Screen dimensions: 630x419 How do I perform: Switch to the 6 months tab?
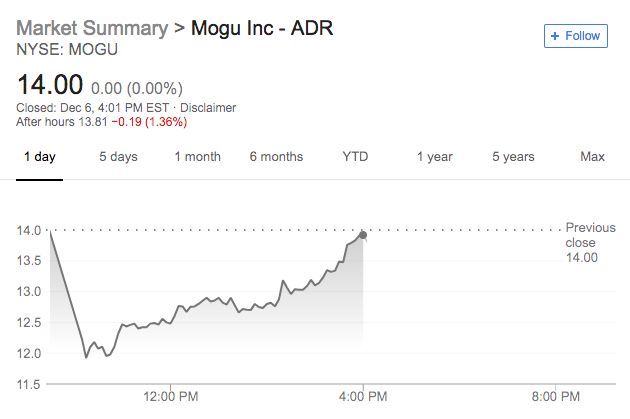276,157
